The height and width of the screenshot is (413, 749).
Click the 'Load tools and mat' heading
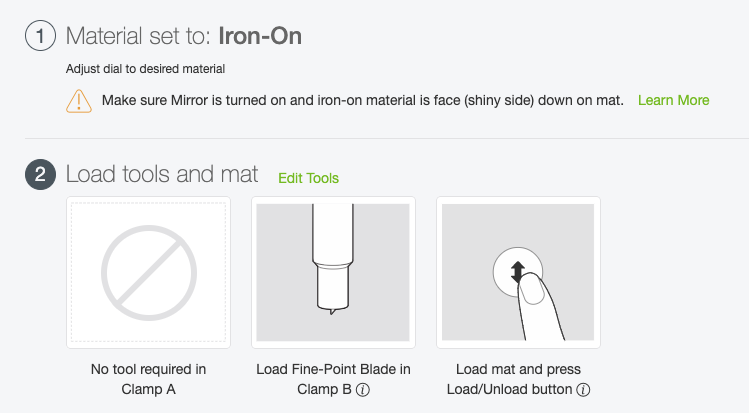pos(162,174)
